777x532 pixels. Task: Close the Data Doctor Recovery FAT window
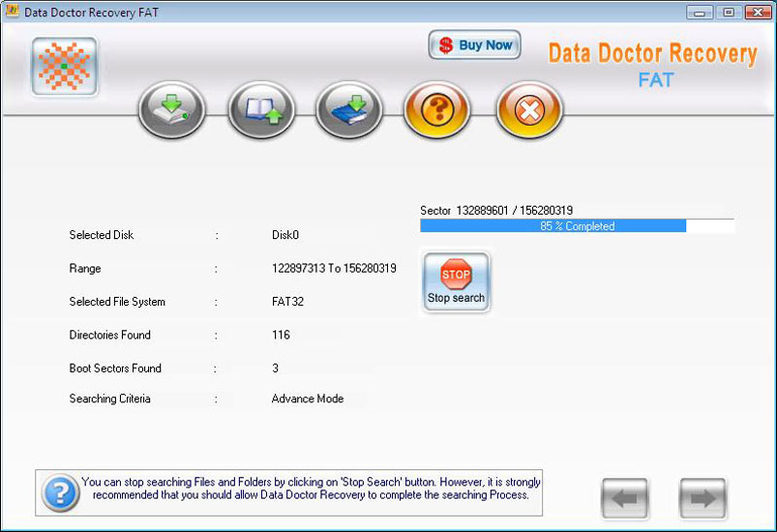point(758,13)
